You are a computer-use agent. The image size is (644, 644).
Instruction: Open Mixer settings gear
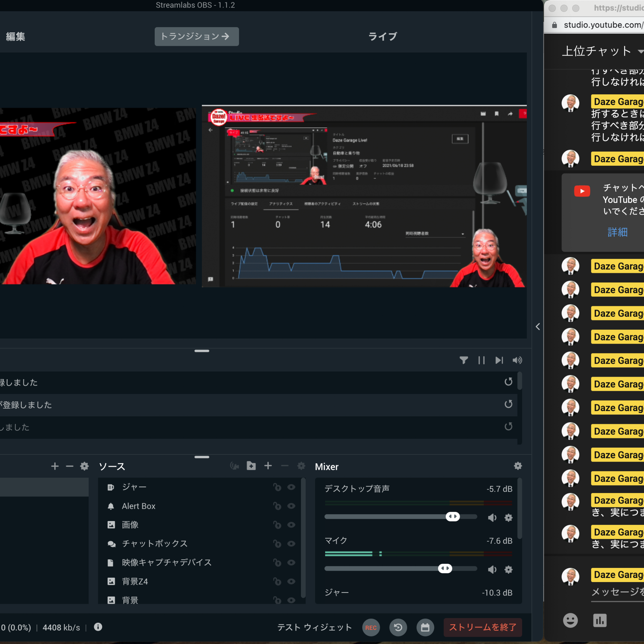click(518, 466)
